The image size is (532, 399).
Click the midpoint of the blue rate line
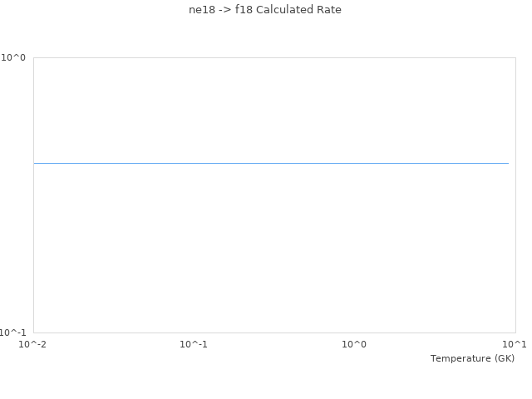[271, 163]
